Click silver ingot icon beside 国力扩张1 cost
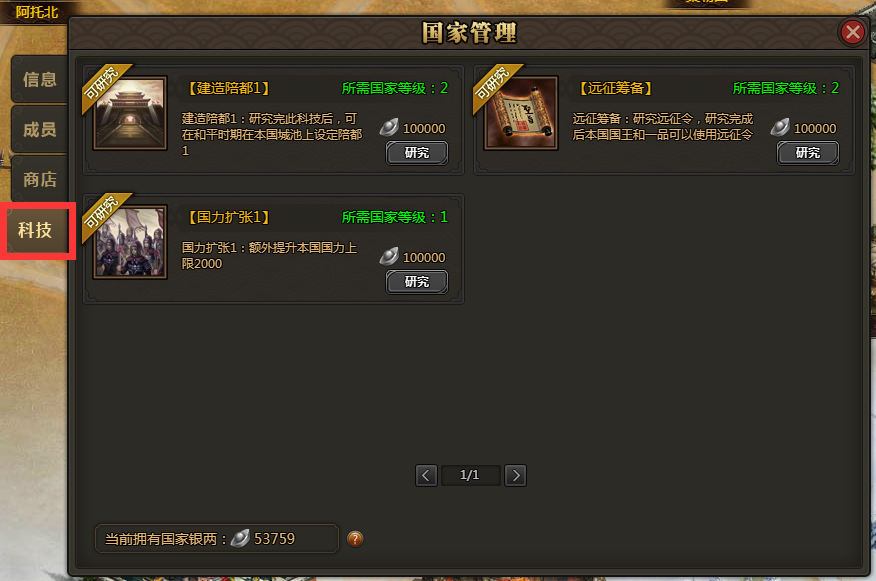The width and height of the screenshot is (876, 581). pyautogui.click(x=389, y=256)
